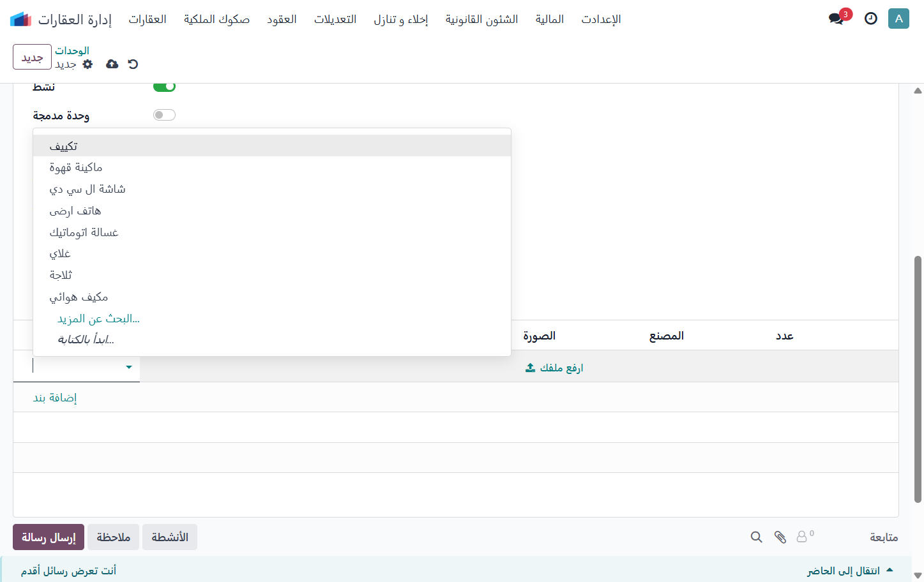Image resolution: width=924 pixels, height=582 pixels.
Task: Click the إضافة بند add line link
Action: [55, 398]
